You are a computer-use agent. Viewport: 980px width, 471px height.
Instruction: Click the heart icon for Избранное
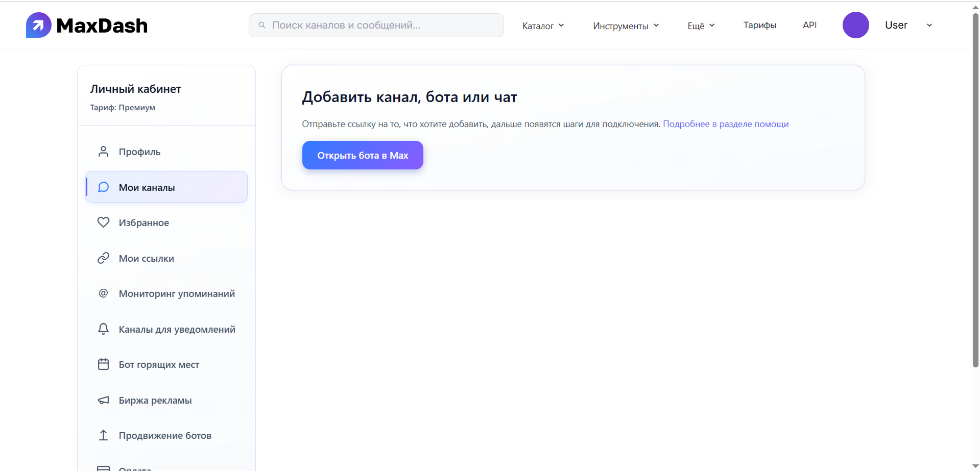[x=103, y=222]
